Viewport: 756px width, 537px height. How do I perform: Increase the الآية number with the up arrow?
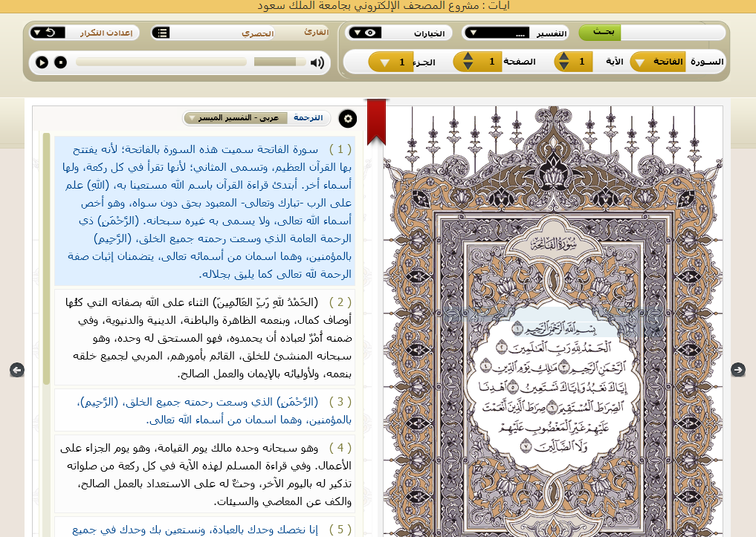point(563,56)
